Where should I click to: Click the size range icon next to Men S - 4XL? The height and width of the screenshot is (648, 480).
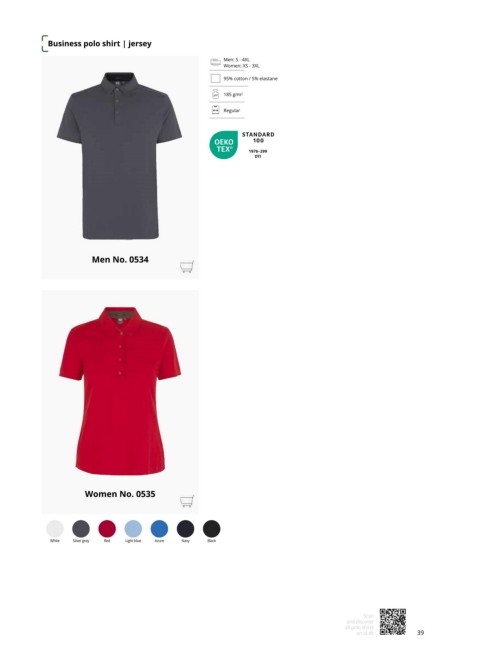[215, 62]
